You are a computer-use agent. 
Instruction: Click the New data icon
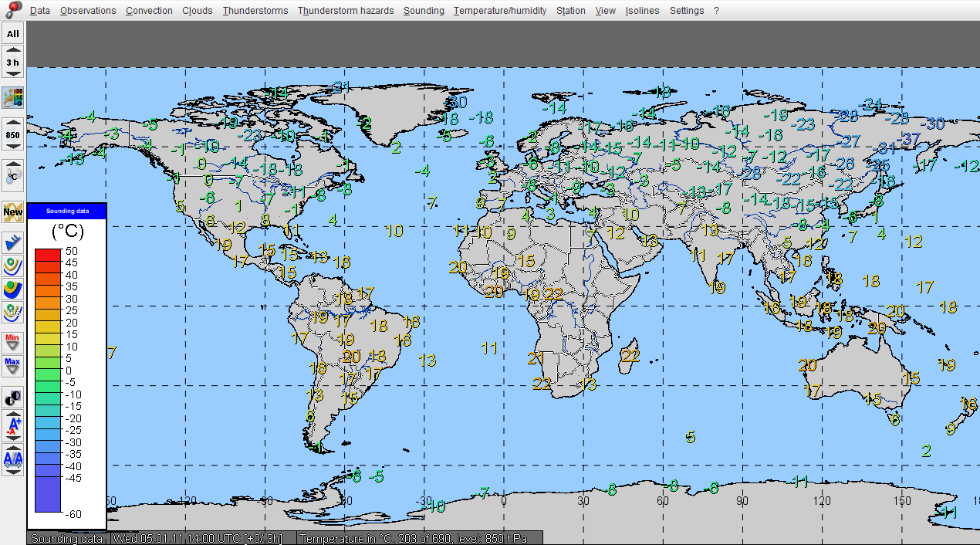click(x=13, y=212)
